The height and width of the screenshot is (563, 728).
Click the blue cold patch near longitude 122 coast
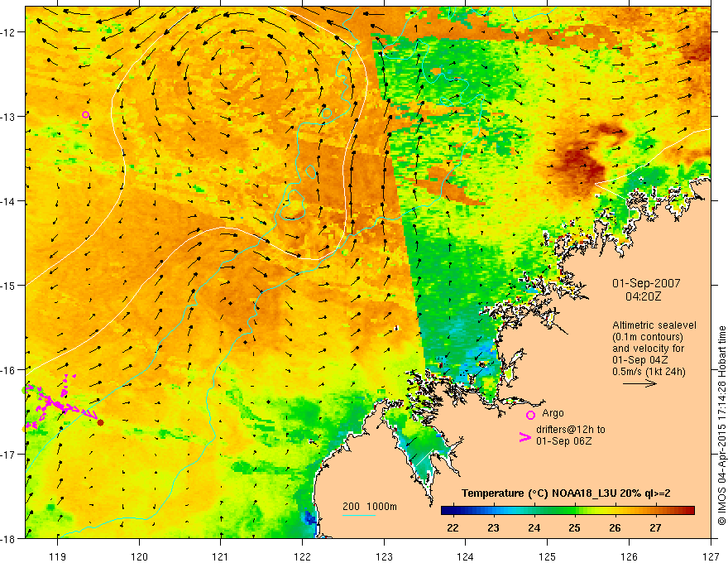[x=310, y=517]
